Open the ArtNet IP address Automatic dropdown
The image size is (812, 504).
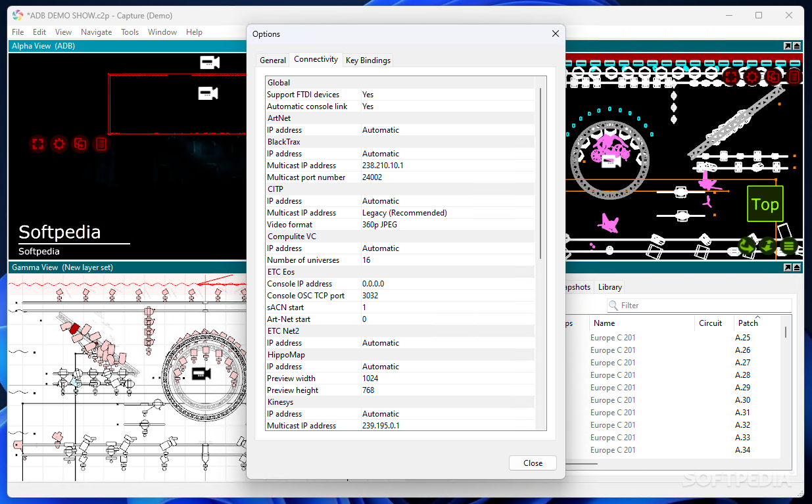(448, 130)
